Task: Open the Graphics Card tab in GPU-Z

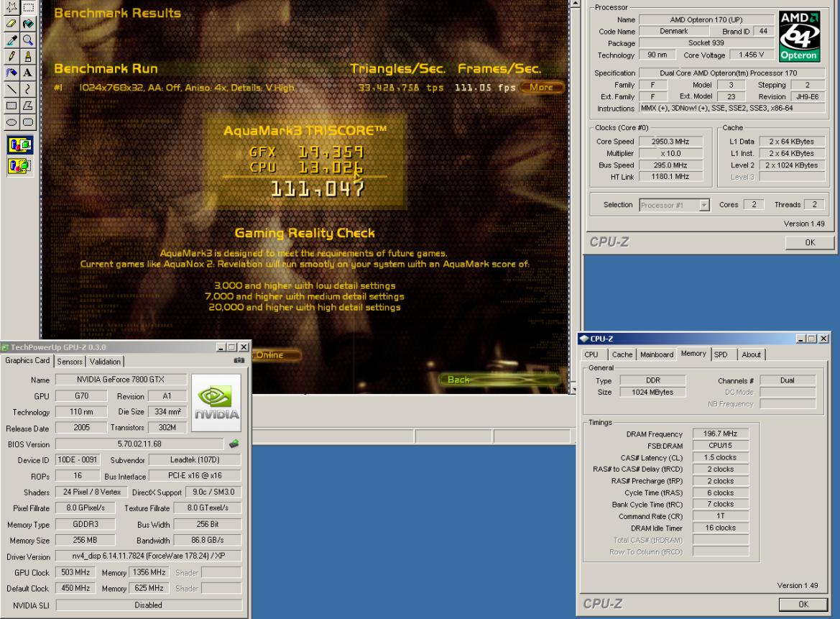Action: point(27,361)
